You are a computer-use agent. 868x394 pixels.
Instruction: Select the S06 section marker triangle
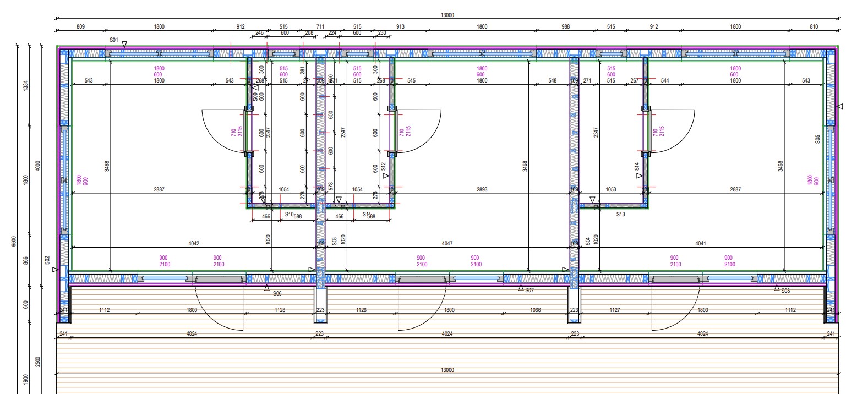coord(267,288)
